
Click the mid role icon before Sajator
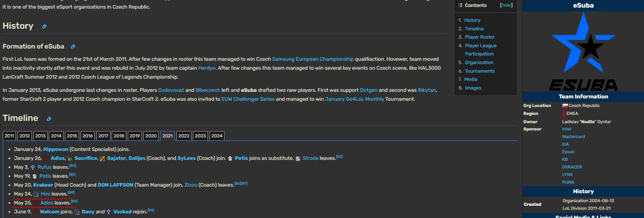[102, 159]
